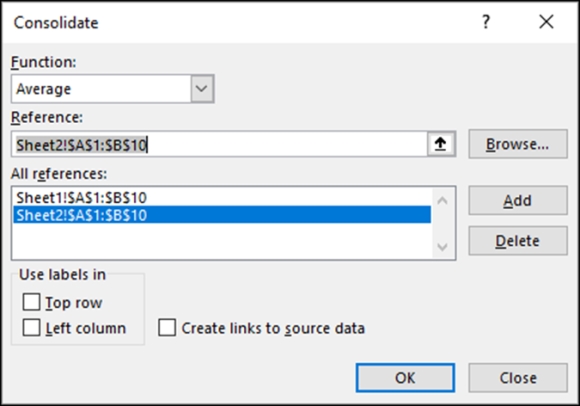Click the up arrow of the references list scrollbar
The image size is (580, 406).
click(442, 201)
